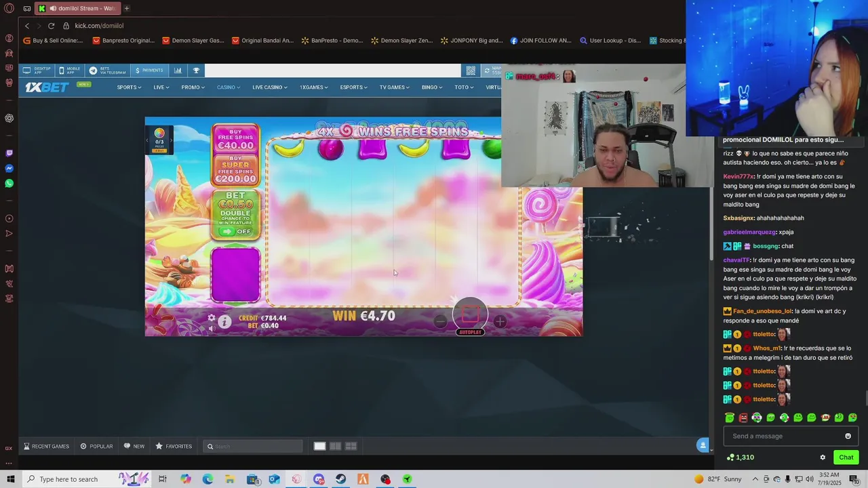Open the Autoplay options
Image resolution: width=868 pixels, height=488 pixels.
coord(470,332)
